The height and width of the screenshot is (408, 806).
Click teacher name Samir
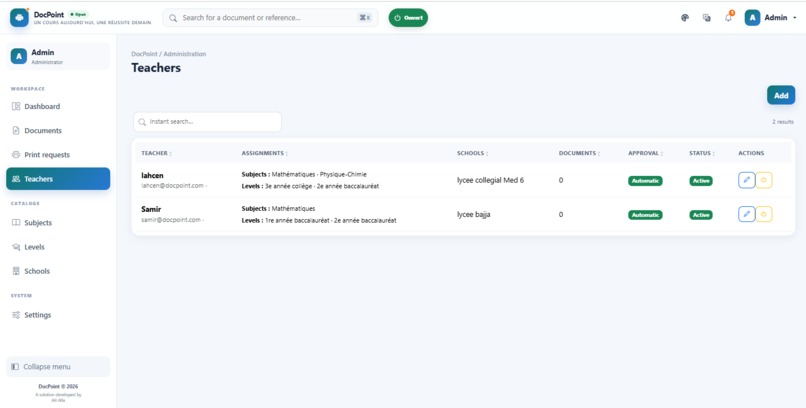click(x=151, y=209)
